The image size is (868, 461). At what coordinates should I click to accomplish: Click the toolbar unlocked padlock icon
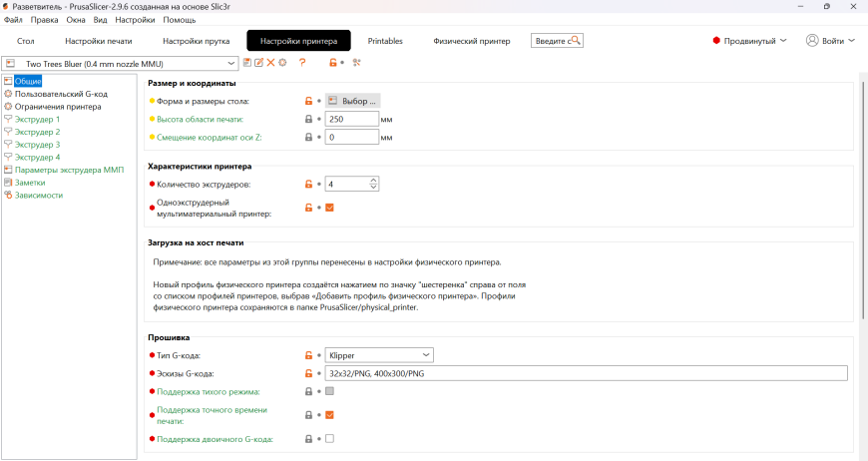[332, 63]
